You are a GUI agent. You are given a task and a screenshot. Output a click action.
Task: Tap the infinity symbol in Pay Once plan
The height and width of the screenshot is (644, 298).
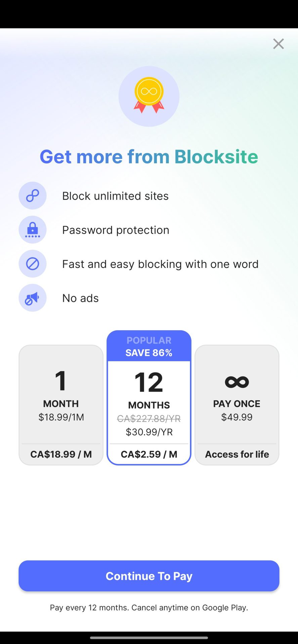237,382
